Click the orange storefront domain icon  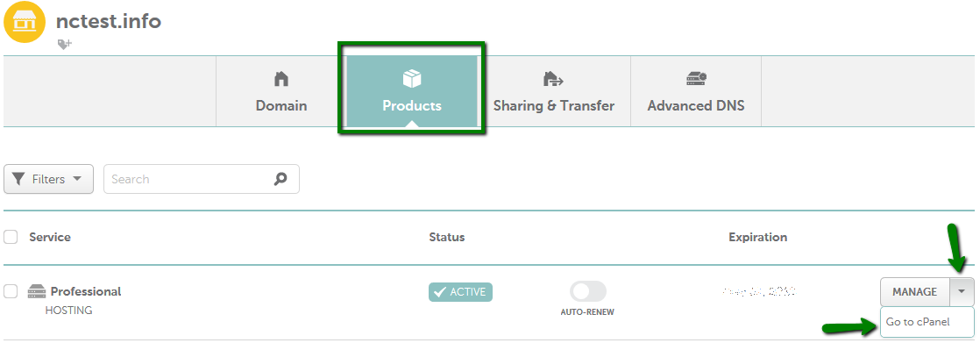coord(25,22)
